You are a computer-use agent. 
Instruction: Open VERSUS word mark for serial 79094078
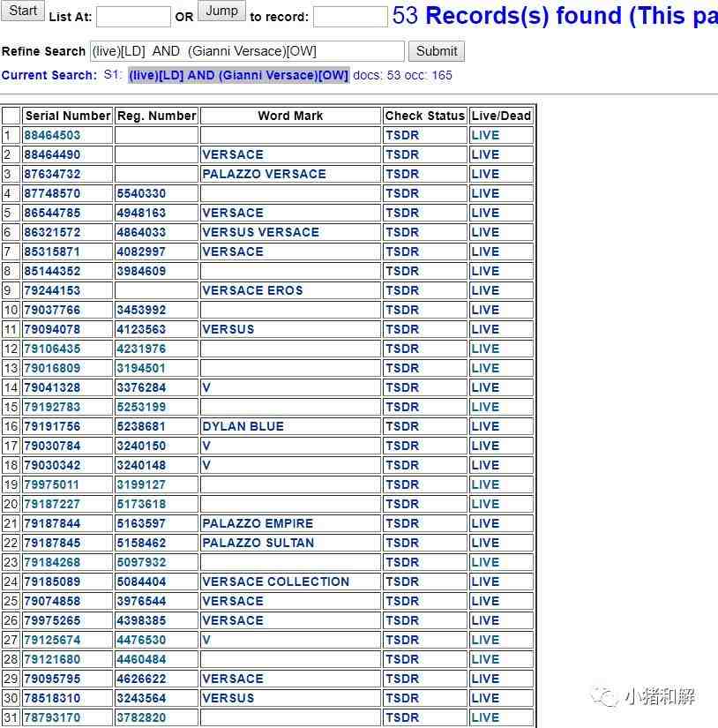coord(228,329)
